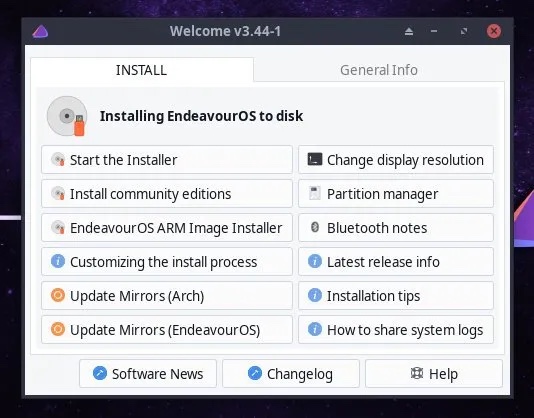Click the info icon beside Latest release info
This screenshot has height=418, width=534.
click(315, 261)
